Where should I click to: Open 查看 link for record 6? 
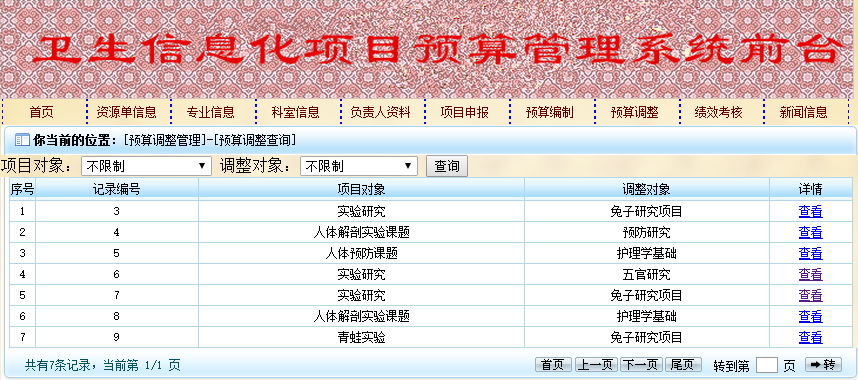810,274
